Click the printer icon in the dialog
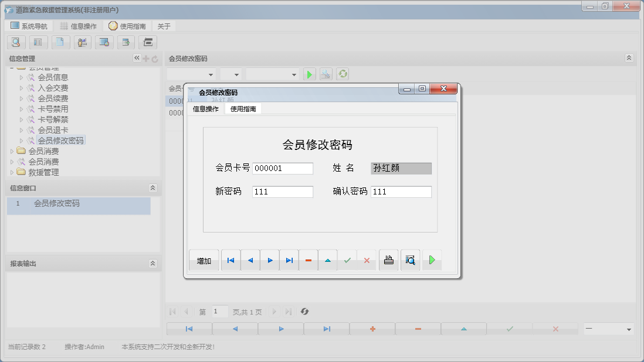 [388, 260]
